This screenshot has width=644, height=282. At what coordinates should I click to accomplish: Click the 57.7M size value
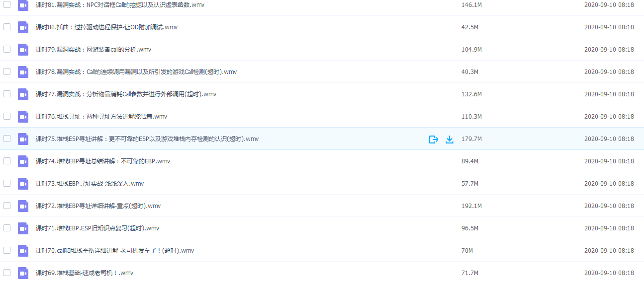click(x=470, y=184)
